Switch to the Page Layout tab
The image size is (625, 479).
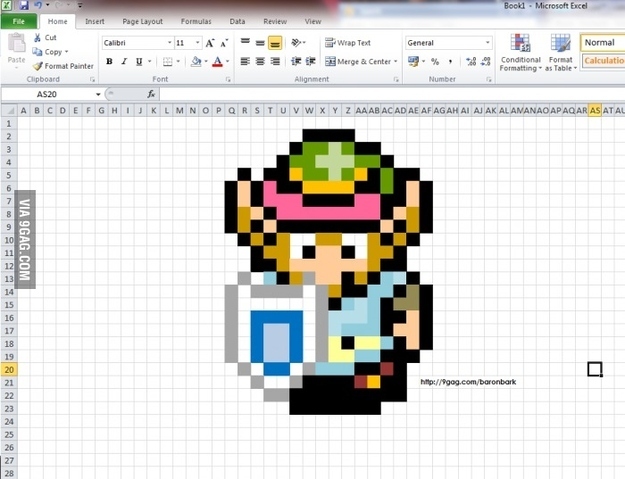coord(142,22)
